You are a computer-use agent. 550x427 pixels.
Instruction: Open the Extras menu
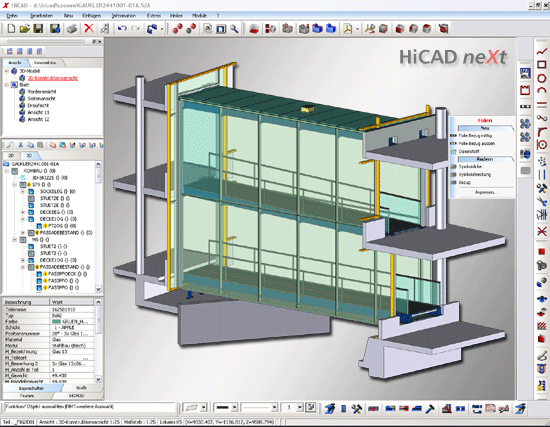click(x=154, y=16)
